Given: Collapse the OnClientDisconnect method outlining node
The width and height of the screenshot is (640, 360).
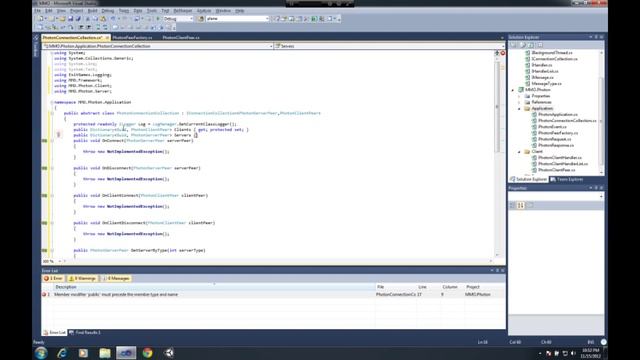Looking at the screenshot, I should coord(52,223).
